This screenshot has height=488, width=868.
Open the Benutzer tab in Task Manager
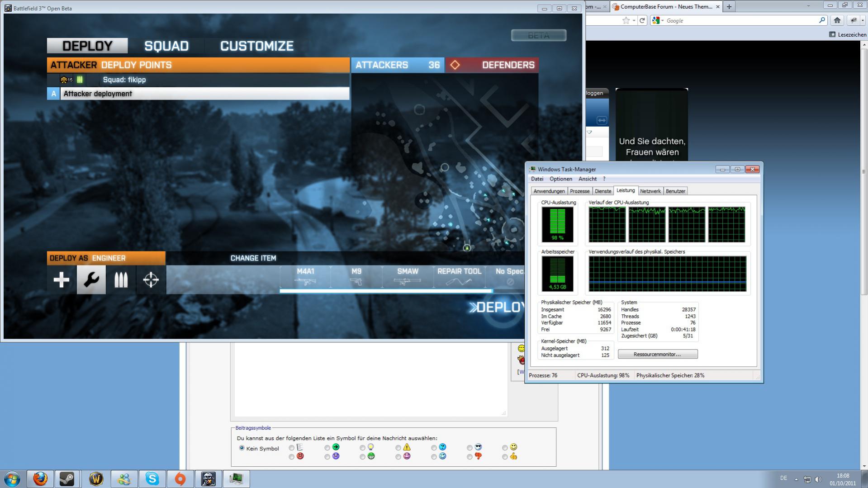(x=675, y=191)
